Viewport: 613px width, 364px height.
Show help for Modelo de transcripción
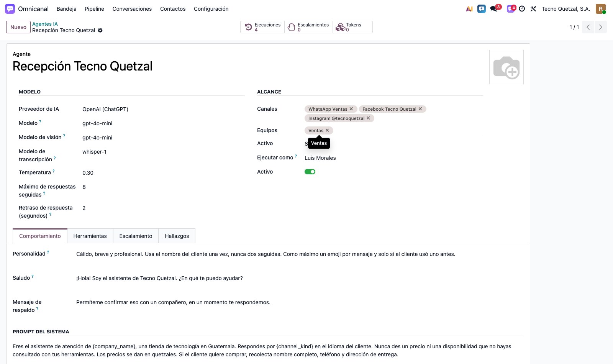(x=55, y=158)
